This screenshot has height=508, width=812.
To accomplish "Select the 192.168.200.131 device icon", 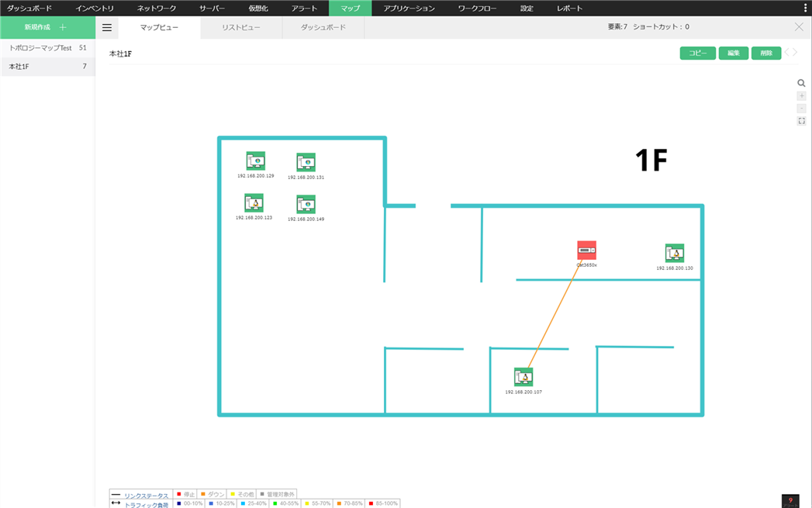I will pyautogui.click(x=306, y=162).
